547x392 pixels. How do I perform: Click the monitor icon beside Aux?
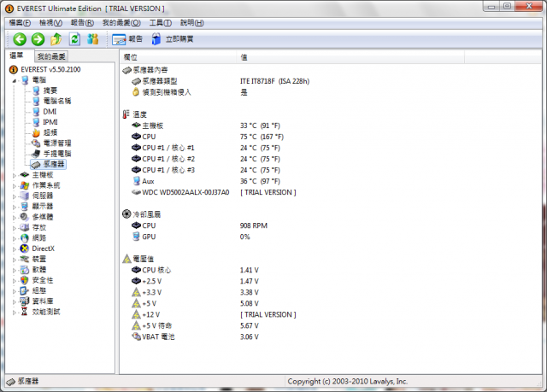pyautogui.click(x=137, y=181)
